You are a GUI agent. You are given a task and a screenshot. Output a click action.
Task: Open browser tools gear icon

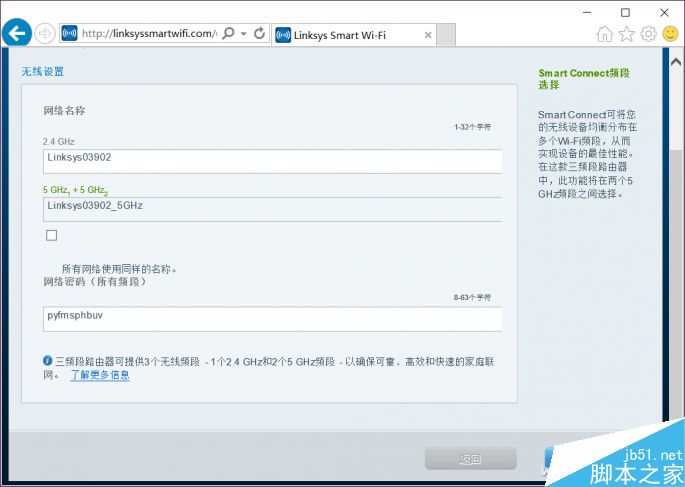pyautogui.click(x=648, y=34)
